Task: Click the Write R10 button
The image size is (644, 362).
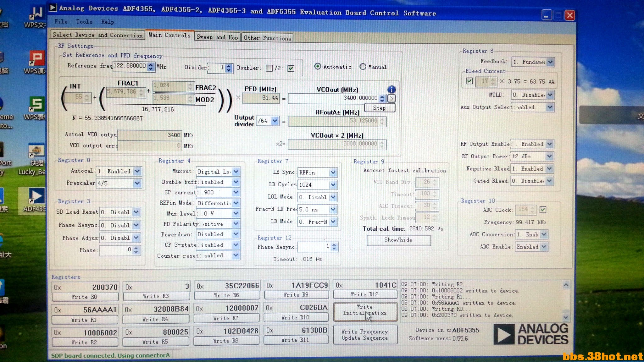Action: (x=296, y=317)
